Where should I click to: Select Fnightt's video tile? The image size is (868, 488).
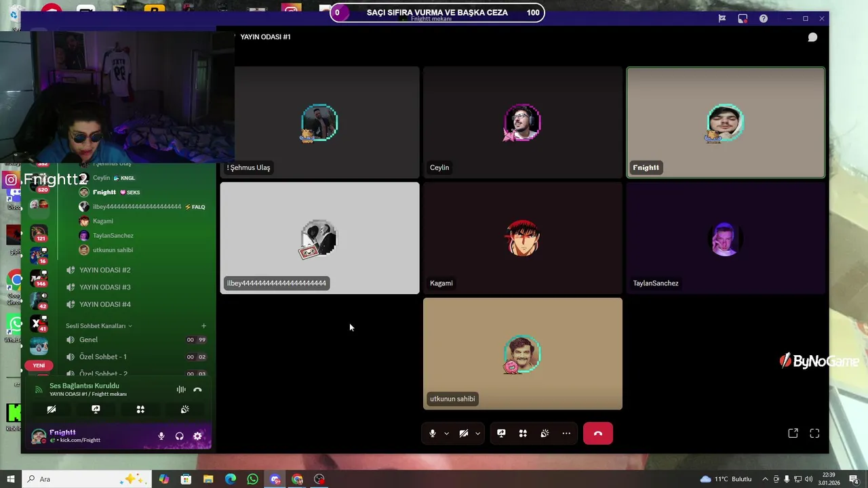(x=726, y=123)
